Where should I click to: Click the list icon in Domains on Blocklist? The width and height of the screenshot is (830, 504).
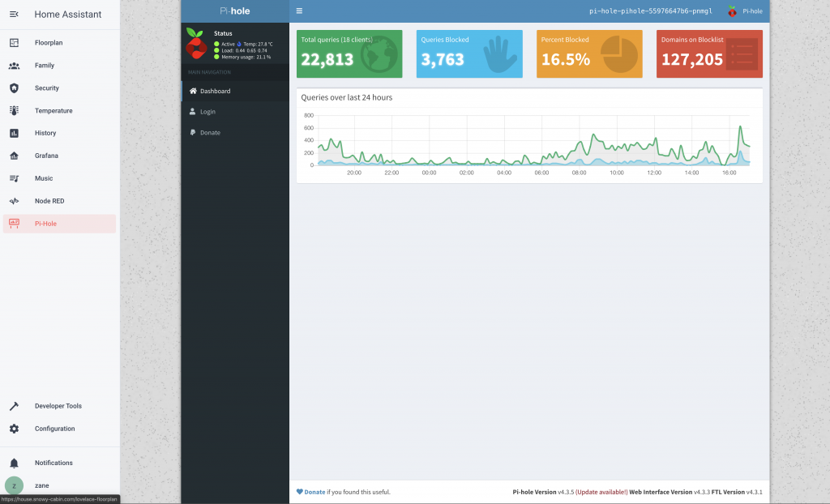pyautogui.click(x=742, y=54)
